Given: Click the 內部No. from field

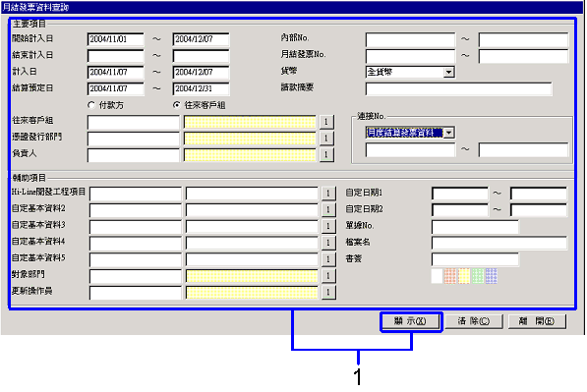Looking at the screenshot, I should 410,39.
